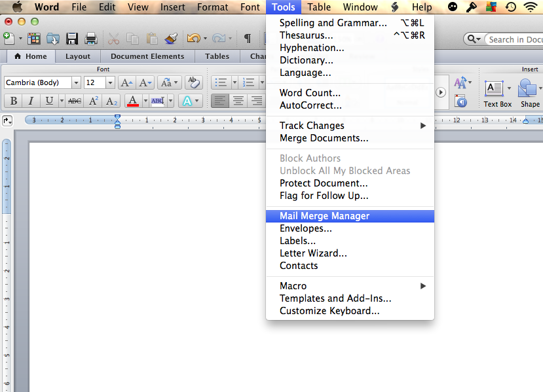This screenshot has height=392, width=543.
Task: Switch to the Document Elements ribbon tab
Action: click(x=147, y=56)
